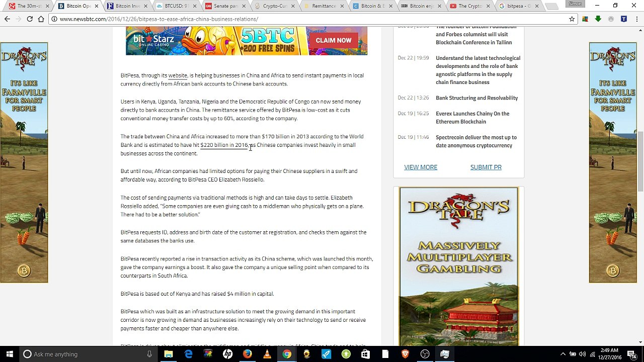
Task: Open the Bank Structuring and Resolvability headline
Action: pyautogui.click(x=476, y=98)
